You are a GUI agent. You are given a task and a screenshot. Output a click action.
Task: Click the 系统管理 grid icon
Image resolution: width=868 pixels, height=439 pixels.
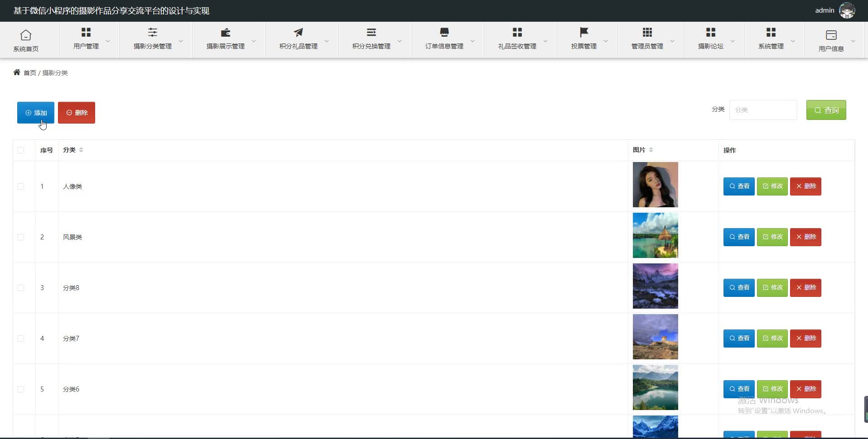(x=771, y=32)
